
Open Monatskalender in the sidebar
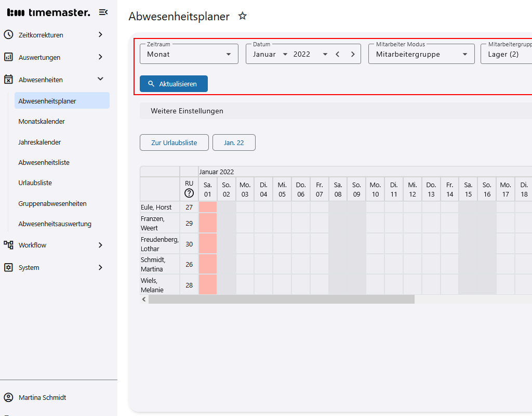[x=42, y=122]
